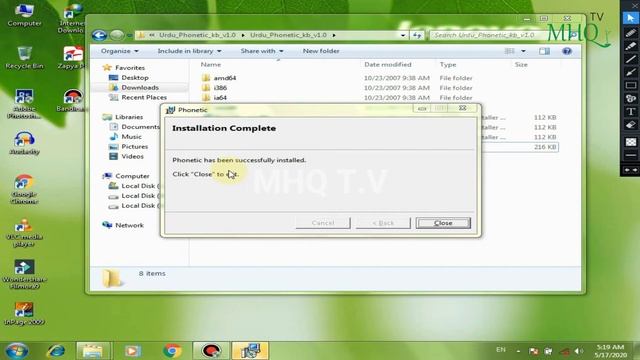Select Favorites heading in sidebar
Image resolution: width=640 pixels, height=360 pixels.
point(130,67)
